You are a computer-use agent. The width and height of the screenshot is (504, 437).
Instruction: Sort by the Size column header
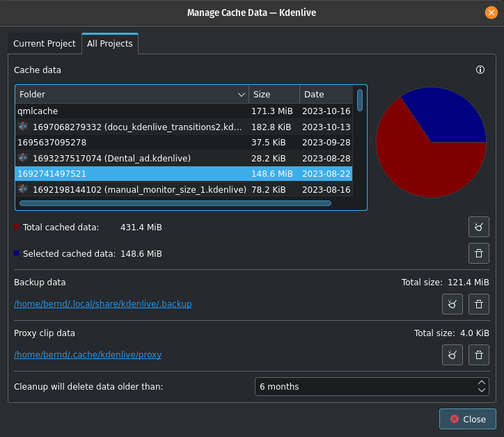274,94
